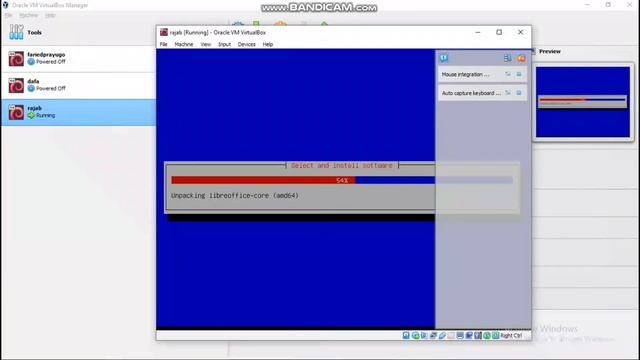
Task: Click the Right Ctrl host key label
Action: (x=511, y=336)
